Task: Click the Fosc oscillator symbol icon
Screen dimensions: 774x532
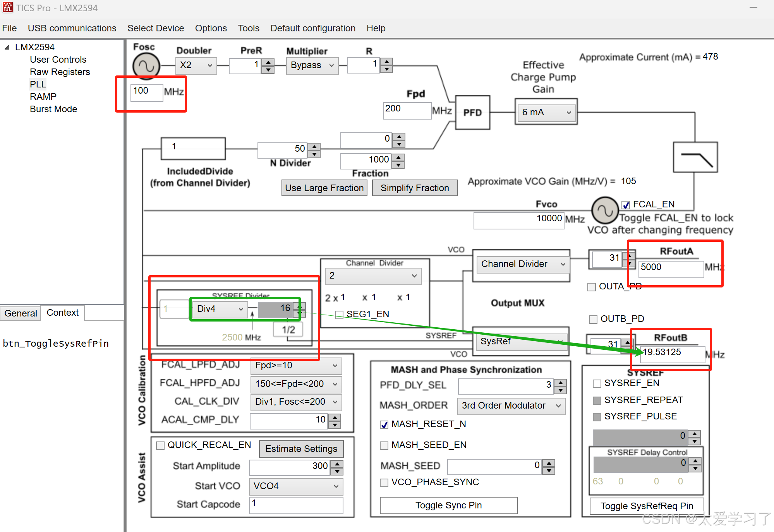Action: 146,67
